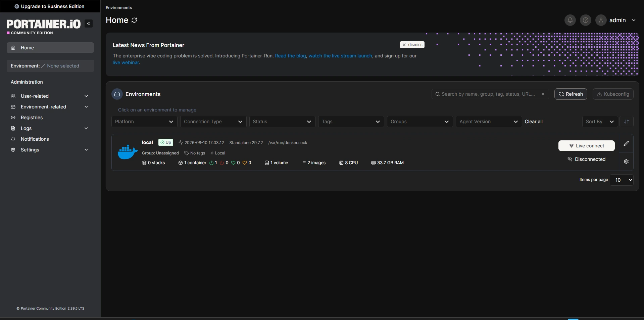
Task: Click the Environment None selected indicator
Action: 50,66
